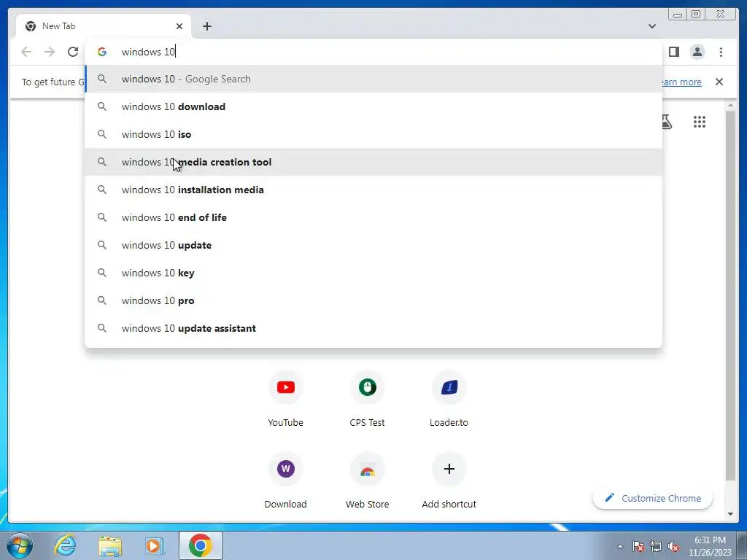Close the New Tab tab
The image size is (747, 560).
(179, 26)
